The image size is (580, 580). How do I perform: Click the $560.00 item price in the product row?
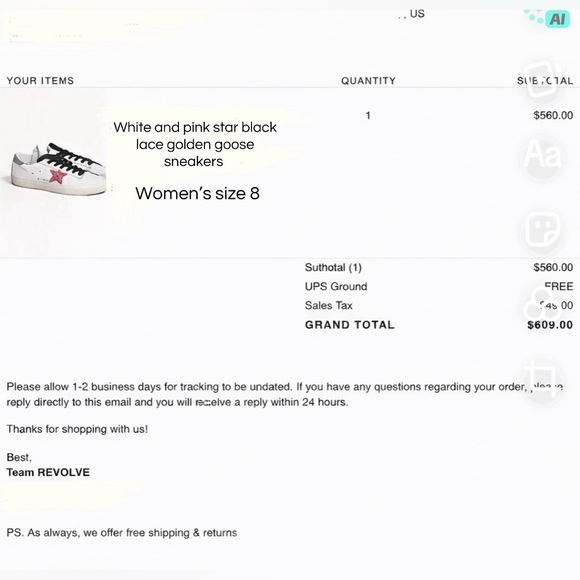[553, 115]
